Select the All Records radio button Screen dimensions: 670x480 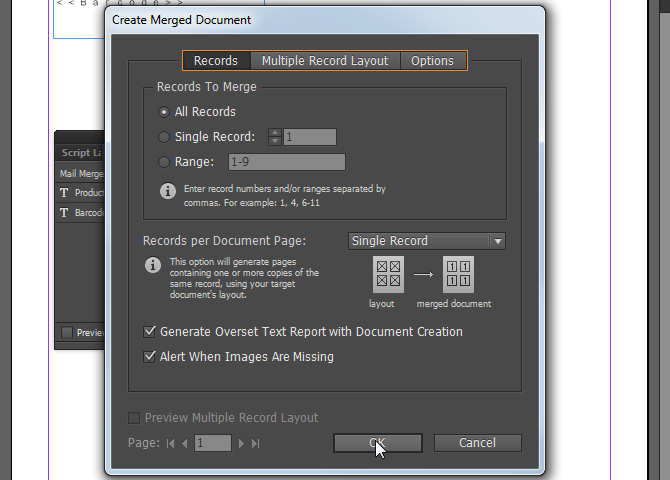coord(165,112)
